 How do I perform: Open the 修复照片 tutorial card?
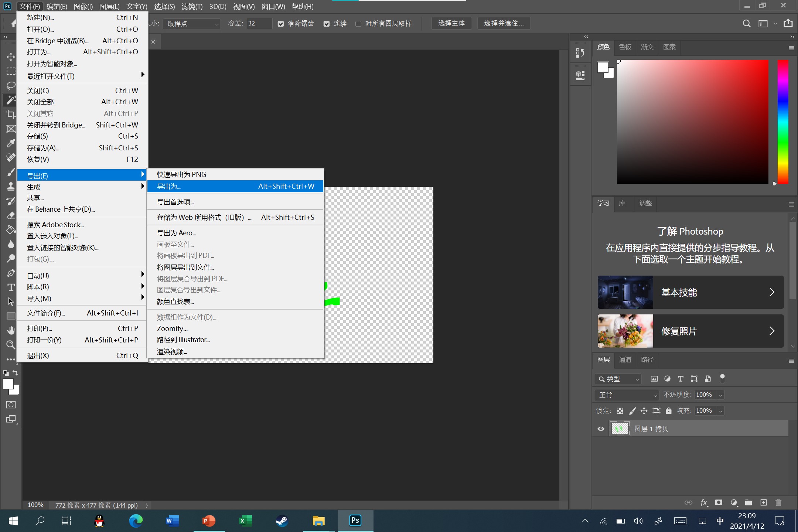(x=690, y=331)
